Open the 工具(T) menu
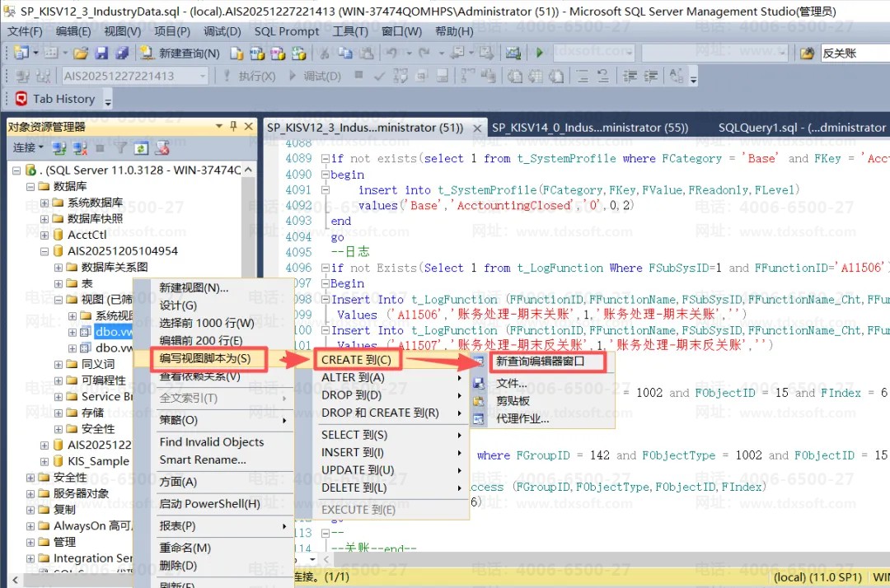Screen dimensions: 890x588 pos(349,31)
